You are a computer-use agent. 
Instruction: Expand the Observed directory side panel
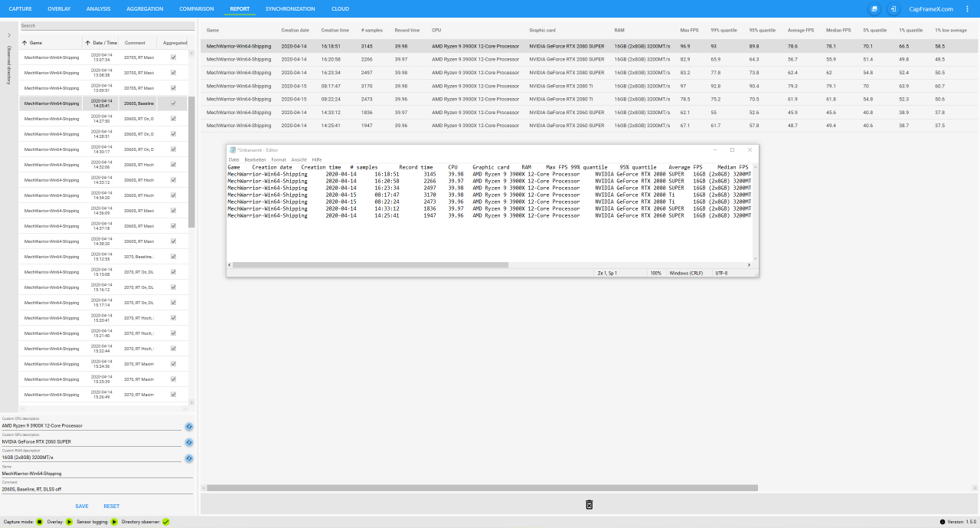coord(9,35)
